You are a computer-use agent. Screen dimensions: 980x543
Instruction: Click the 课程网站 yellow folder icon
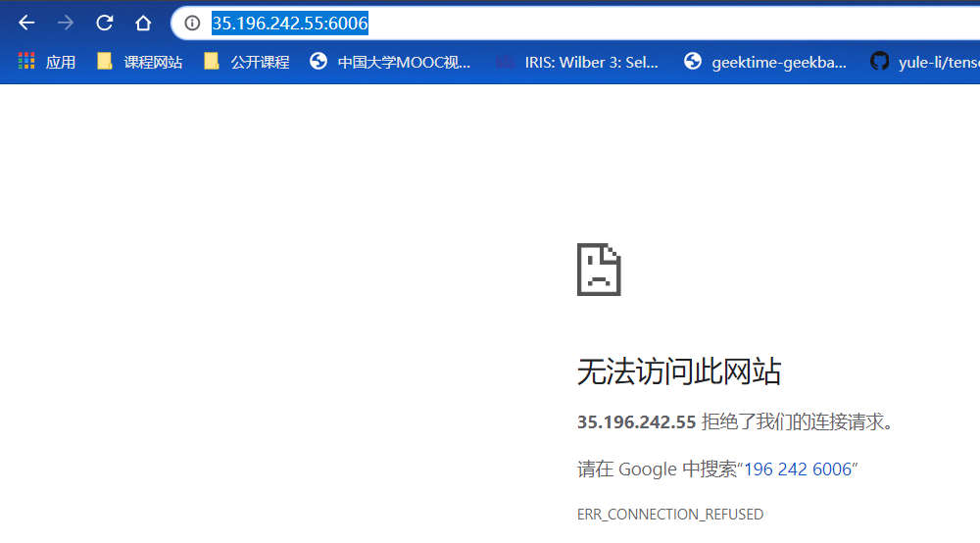click(x=105, y=61)
